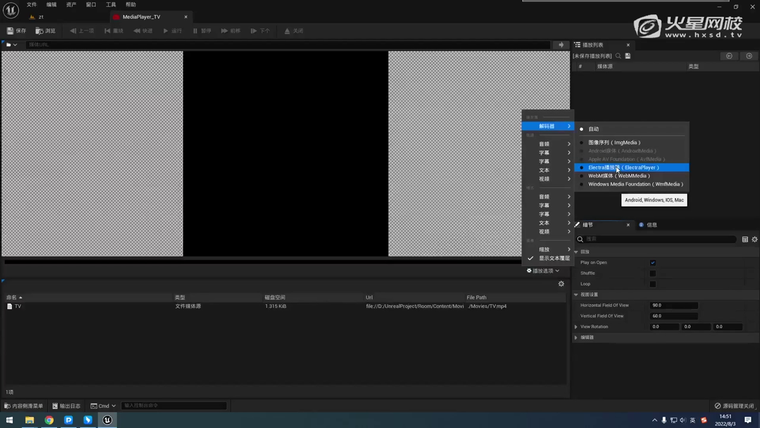Click the details panel search magnifier icon
Screen dimensions: 760x428
(580, 239)
